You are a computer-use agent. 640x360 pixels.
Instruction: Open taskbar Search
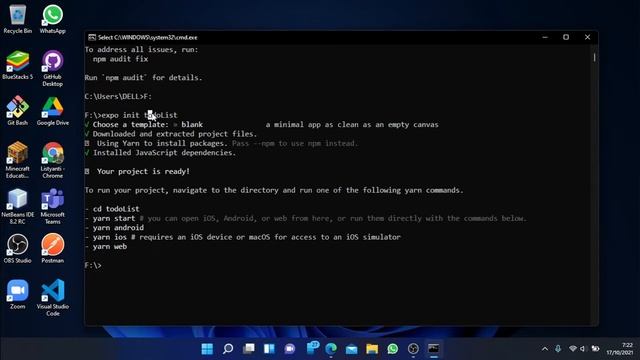point(228,349)
